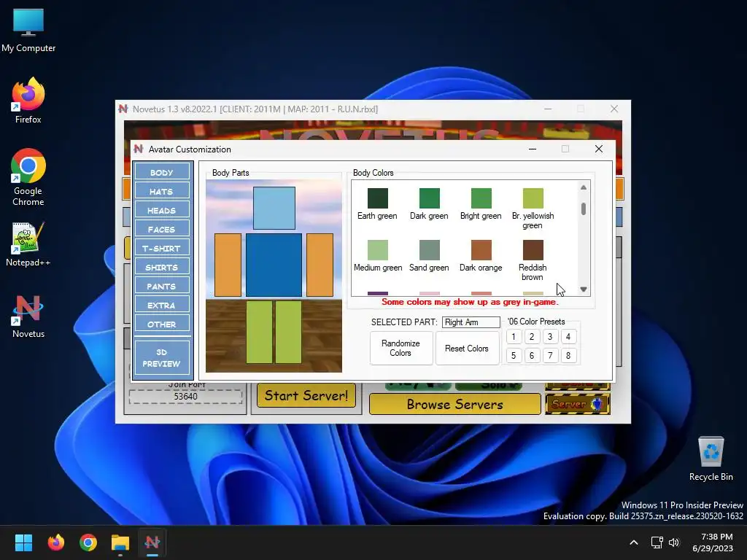Select the Novetus desktop shortcut

point(28,316)
